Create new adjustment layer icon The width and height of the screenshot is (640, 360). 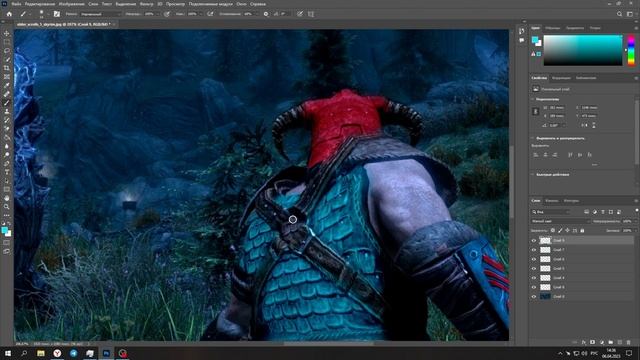[602, 342]
